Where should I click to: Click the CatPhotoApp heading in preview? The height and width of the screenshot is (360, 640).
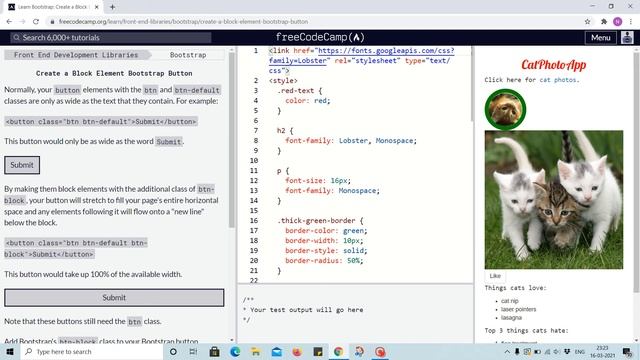(x=553, y=64)
